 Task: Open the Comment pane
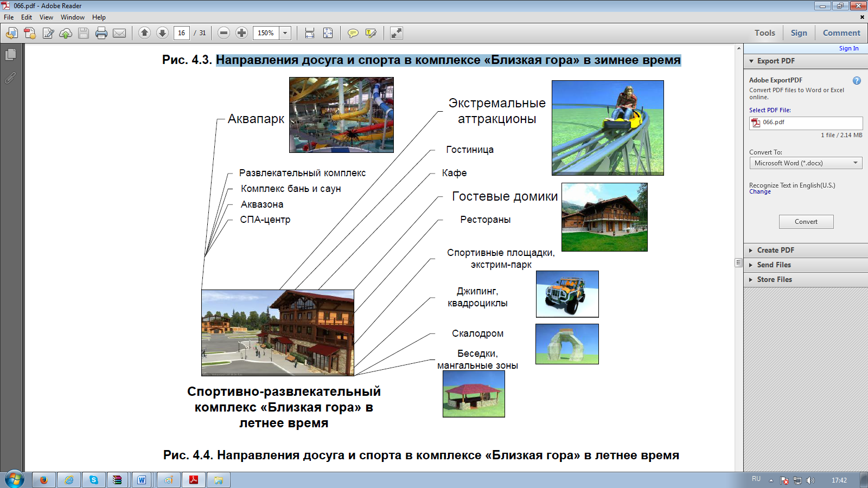(841, 33)
